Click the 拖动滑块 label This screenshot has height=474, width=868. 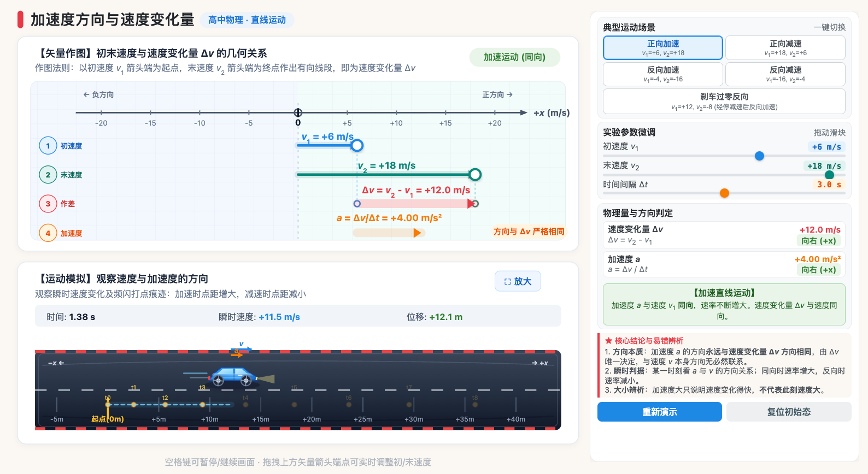tap(829, 133)
